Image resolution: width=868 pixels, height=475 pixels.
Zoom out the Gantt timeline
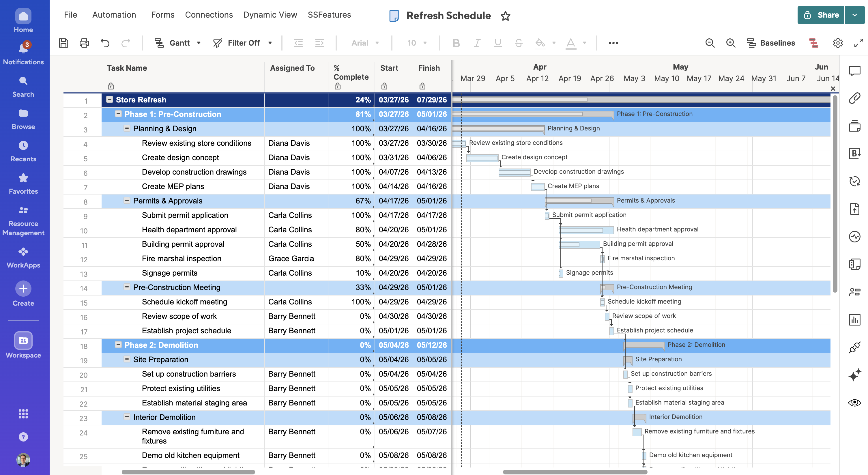pyautogui.click(x=710, y=43)
